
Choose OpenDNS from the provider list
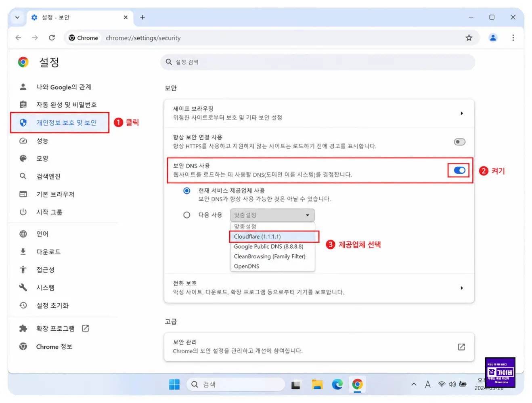(272, 266)
